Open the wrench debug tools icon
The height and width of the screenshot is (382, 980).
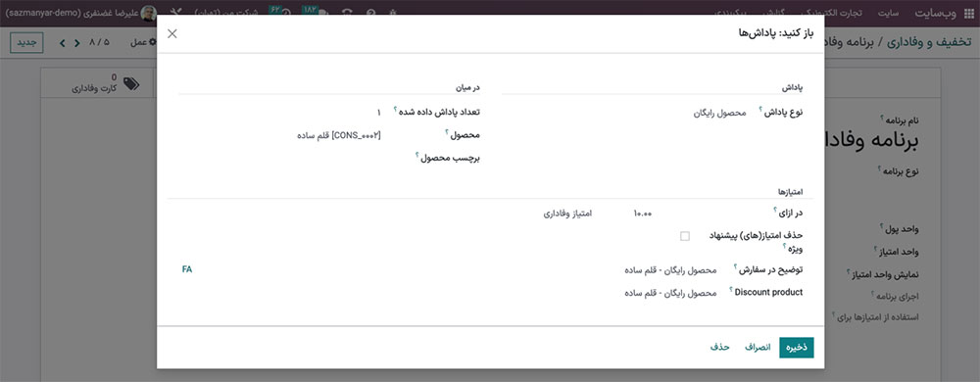[x=177, y=12]
